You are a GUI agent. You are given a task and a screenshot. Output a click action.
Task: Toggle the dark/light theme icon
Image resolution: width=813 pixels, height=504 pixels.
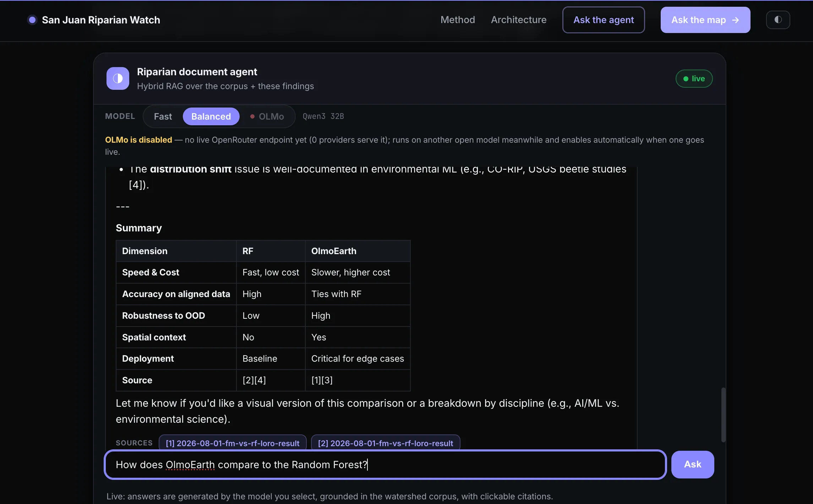click(x=778, y=20)
